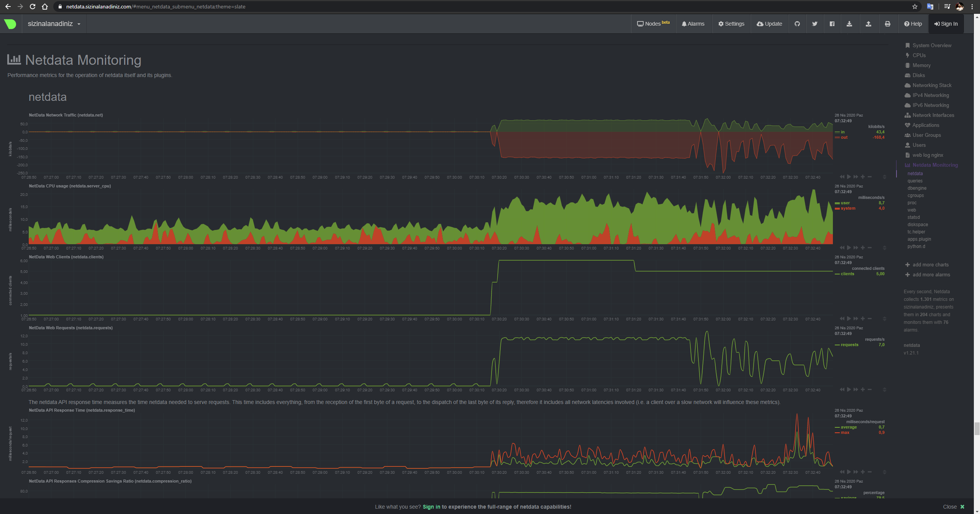Open the cgroups submenu

916,195
